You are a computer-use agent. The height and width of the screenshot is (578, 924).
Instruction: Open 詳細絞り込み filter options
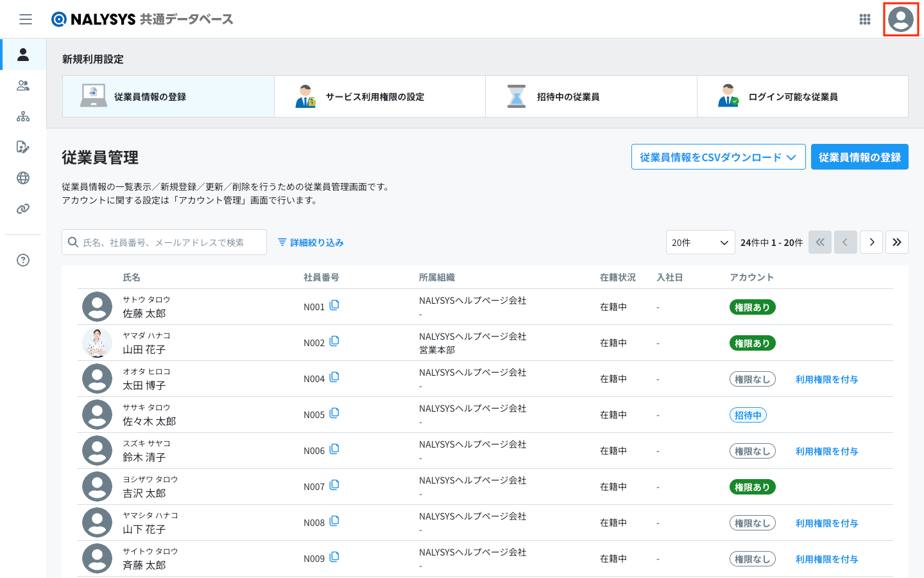pos(311,242)
